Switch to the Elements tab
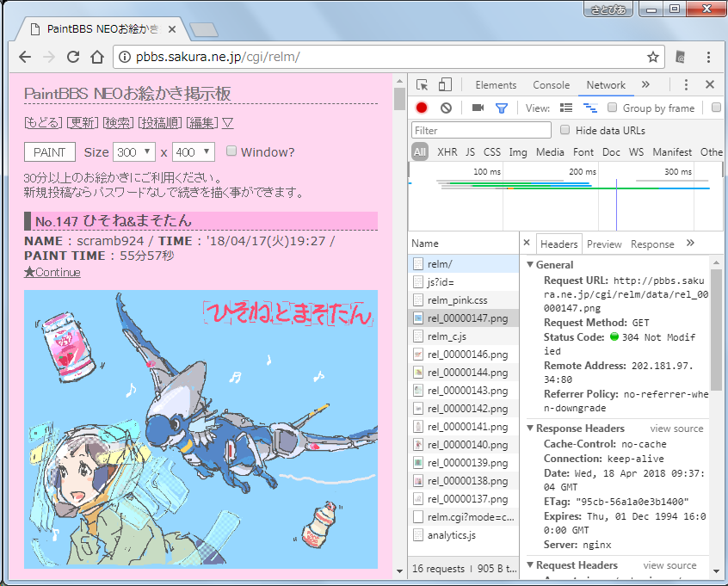Screen dimensions: 728x586 pyautogui.click(x=496, y=85)
